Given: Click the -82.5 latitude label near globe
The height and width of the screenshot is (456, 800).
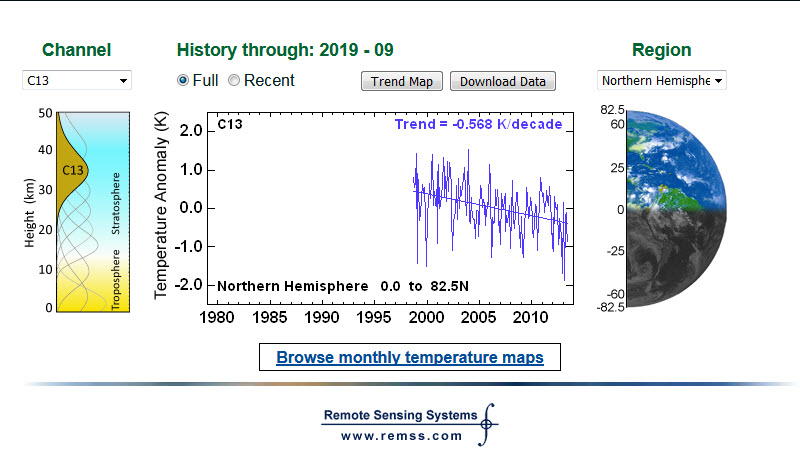Looking at the screenshot, I should click(x=610, y=307).
